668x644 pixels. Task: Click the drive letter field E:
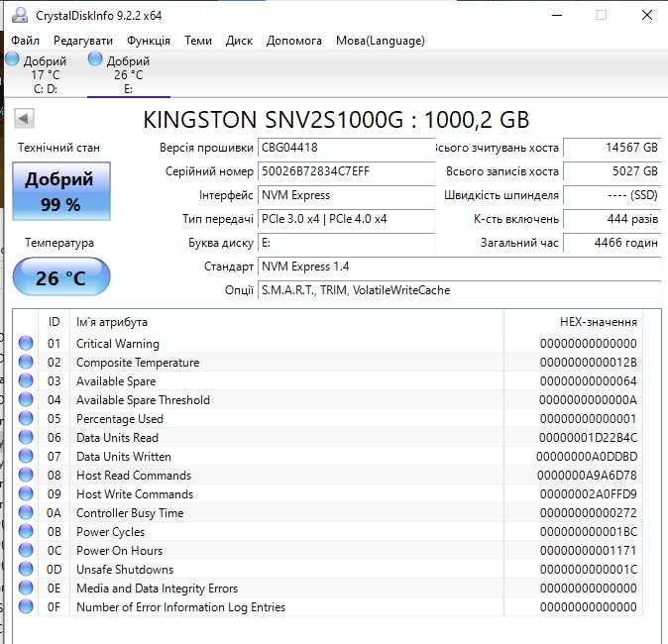point(346,243)
